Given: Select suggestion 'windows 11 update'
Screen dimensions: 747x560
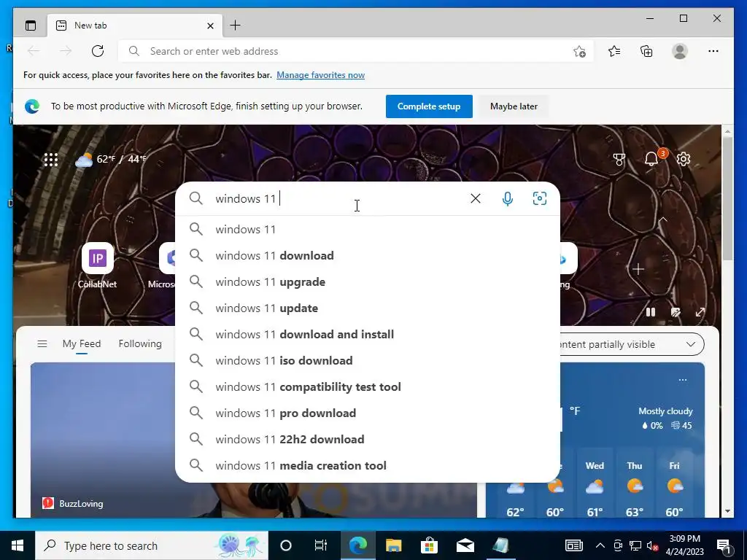Looking at the screenshot, I should coord(368,308).
